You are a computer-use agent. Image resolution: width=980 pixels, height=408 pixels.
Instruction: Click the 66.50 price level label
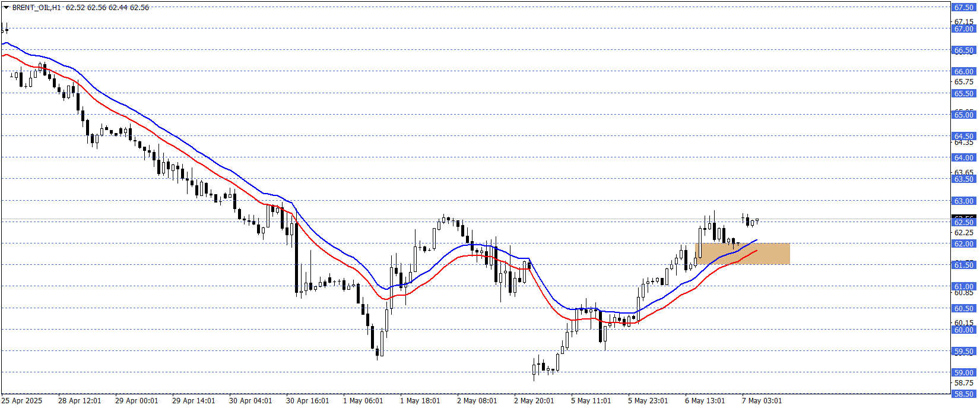963,50
